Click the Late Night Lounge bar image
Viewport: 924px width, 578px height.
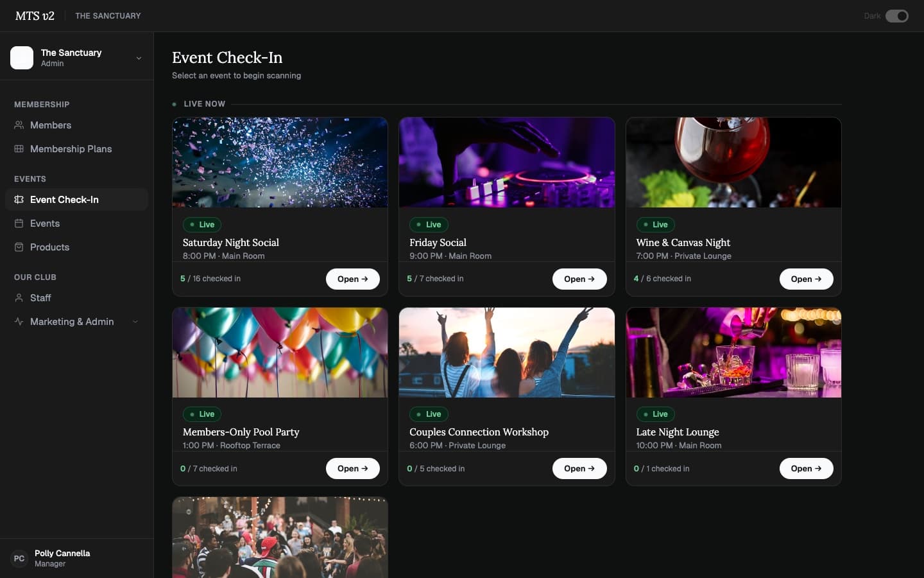pos(733,353)
